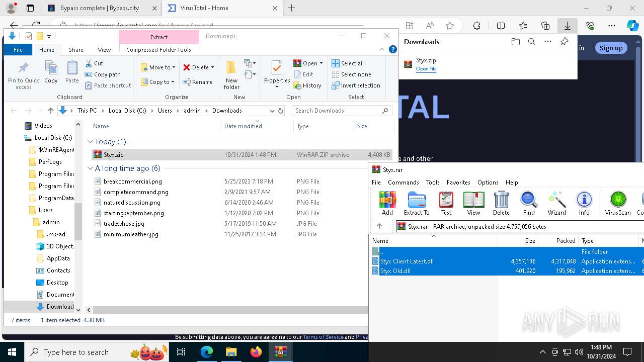Click Copy path in the ribbon
This screenshot has height=362, width=644.
[x=103, y=74]
